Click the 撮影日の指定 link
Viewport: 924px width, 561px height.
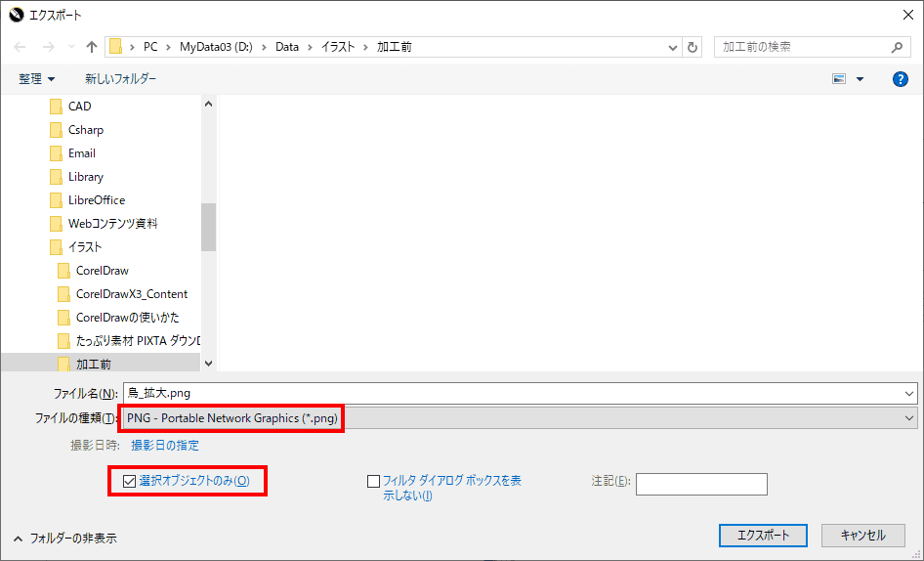[165, 446]
